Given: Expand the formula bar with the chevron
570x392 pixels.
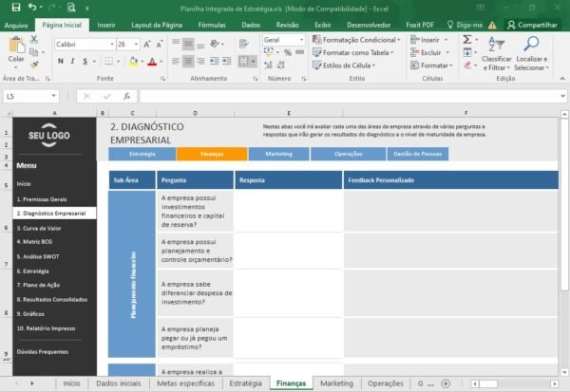Looking at the screenshot, I should [562, 96].
